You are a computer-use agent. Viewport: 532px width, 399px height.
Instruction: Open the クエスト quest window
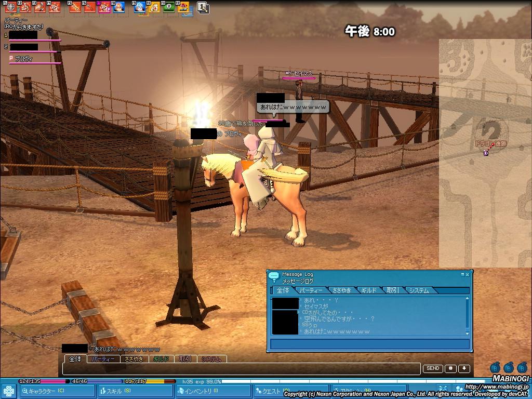click(x=291, y=391)
